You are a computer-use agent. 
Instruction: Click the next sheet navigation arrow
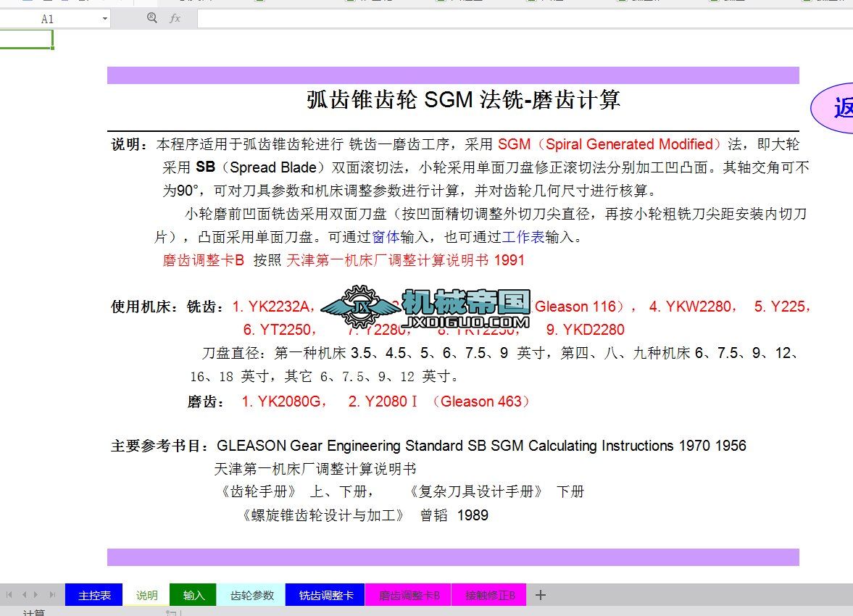tap(37, 594)
